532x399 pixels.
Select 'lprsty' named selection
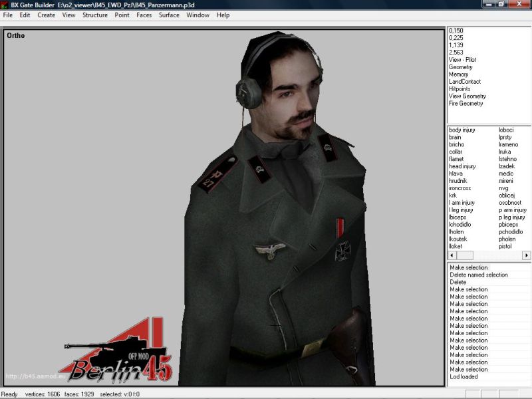(505, 137)
